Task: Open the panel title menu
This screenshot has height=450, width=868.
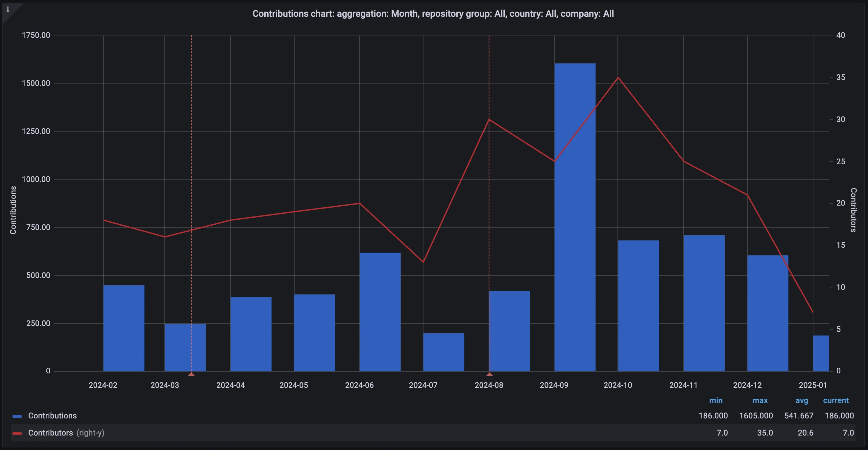Action: point(433,14)
